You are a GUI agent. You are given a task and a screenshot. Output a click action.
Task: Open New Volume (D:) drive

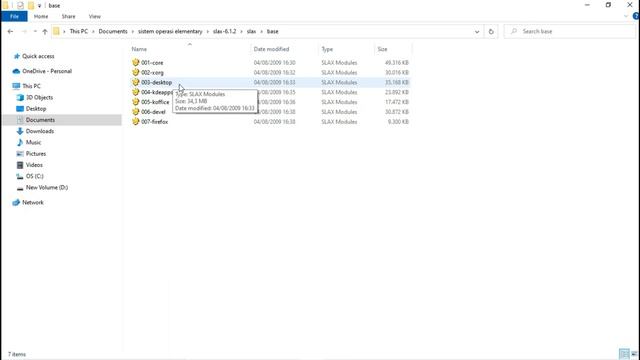point(47,187)
